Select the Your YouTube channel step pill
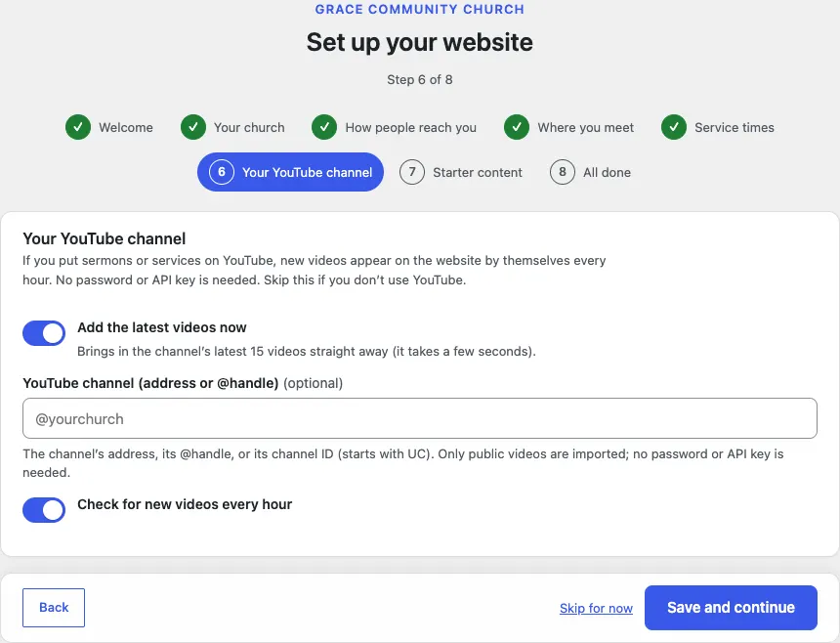Screen dimensions: 840x643 pos(290,172)
